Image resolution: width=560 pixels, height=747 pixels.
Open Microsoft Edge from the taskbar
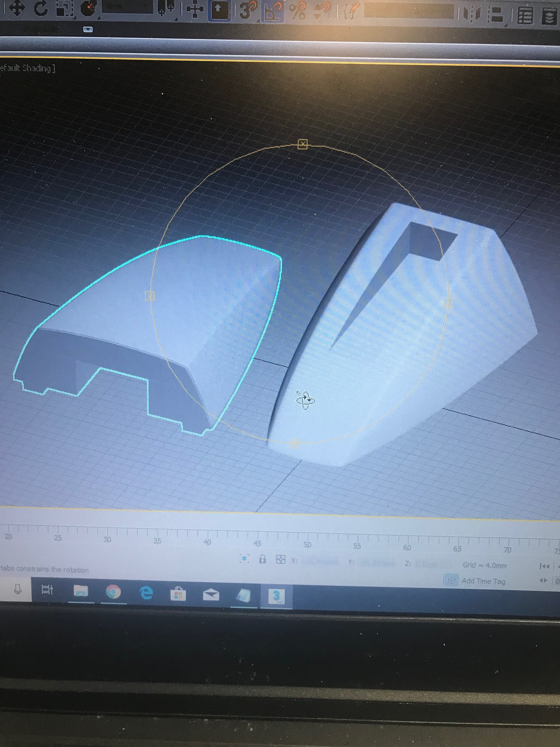click(146, 593)
